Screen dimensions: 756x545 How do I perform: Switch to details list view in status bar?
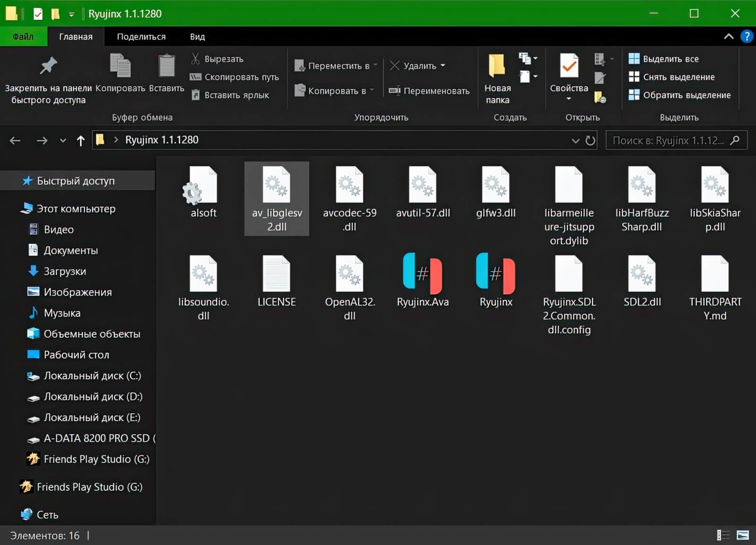pos(722,535)
